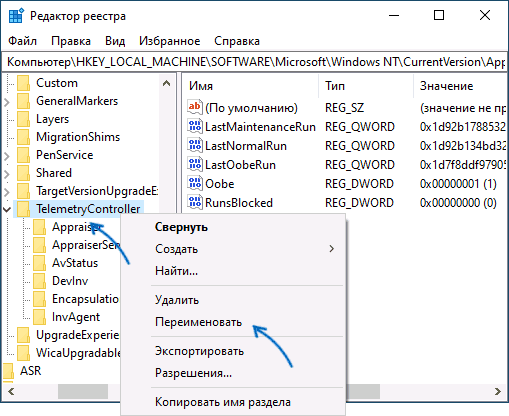Expand the Shared key
Viewport: 509px width, 416px height.
(x=7, y=174)
